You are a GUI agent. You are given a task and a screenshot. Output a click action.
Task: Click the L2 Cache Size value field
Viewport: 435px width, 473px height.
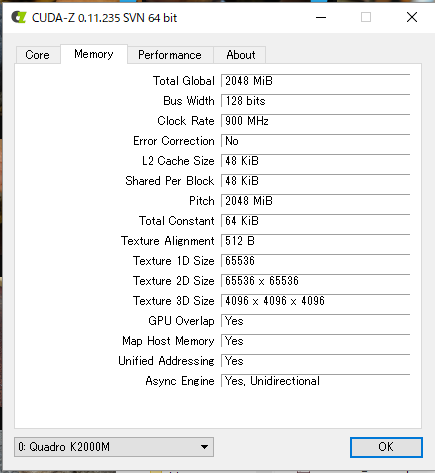point(315,161)
